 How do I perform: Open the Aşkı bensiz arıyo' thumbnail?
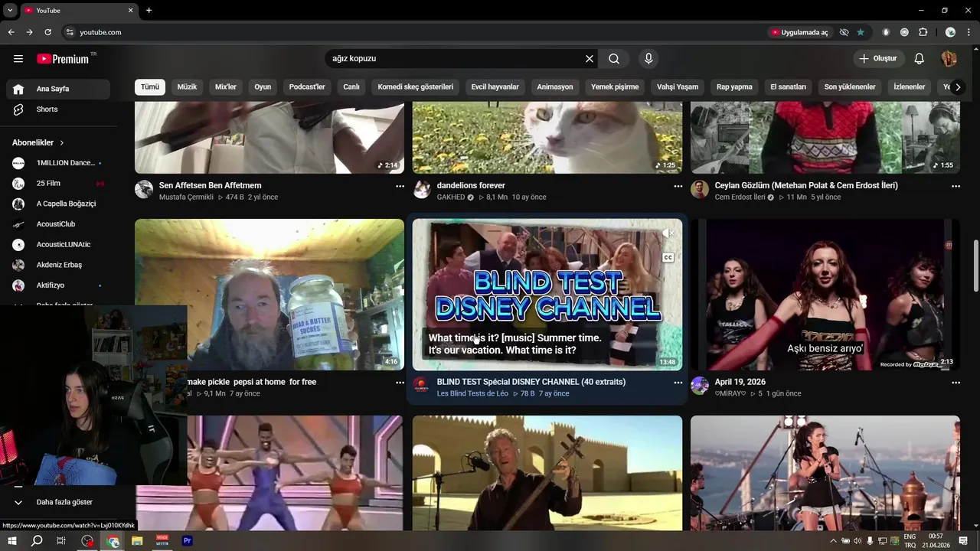[x=825, y=295]
